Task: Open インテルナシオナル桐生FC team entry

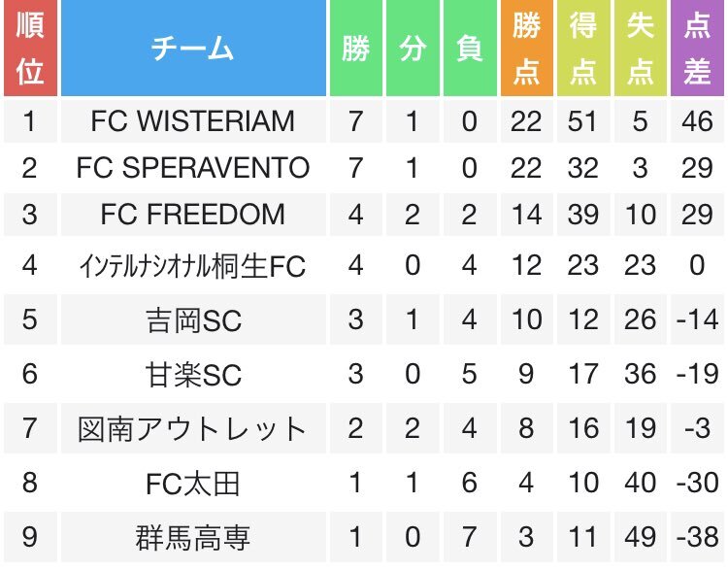Action: point(192,265)
